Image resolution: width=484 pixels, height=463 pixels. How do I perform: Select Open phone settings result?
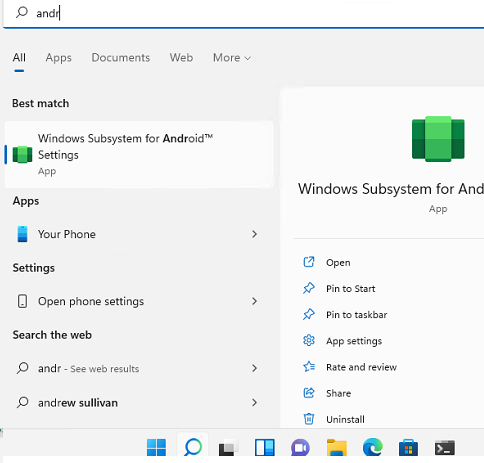139,301
